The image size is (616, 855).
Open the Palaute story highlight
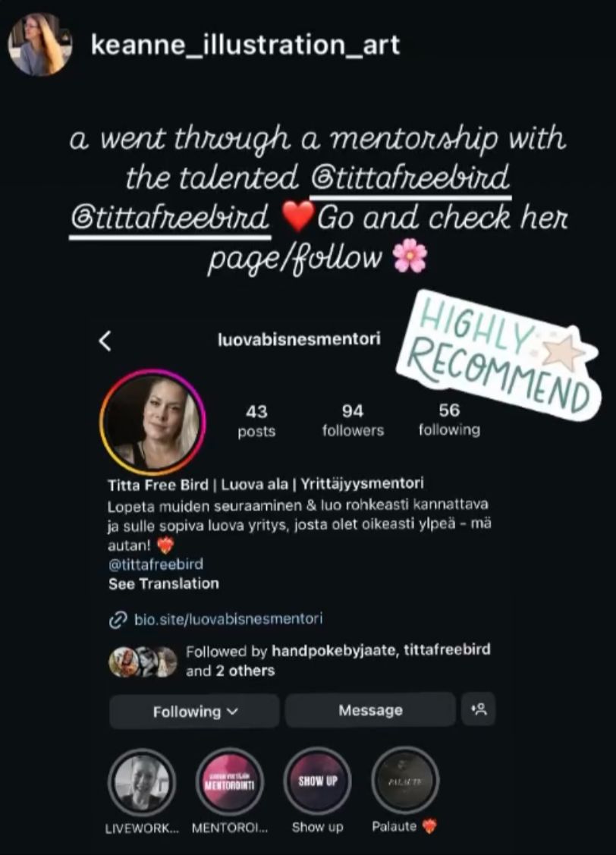[x=405, y=781]
